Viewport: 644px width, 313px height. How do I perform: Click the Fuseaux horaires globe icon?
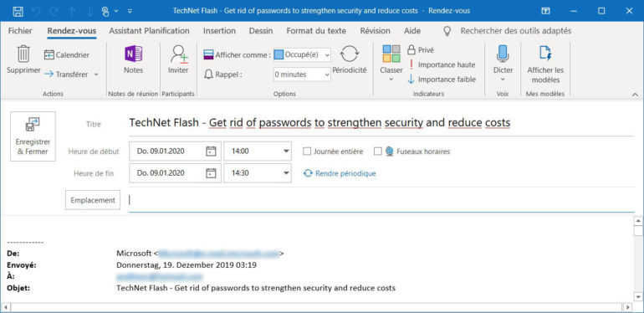click(x=390, y=151)
